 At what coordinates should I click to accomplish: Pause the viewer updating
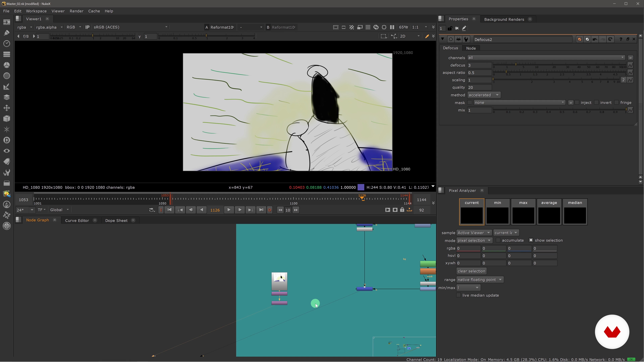coord(392,27)
